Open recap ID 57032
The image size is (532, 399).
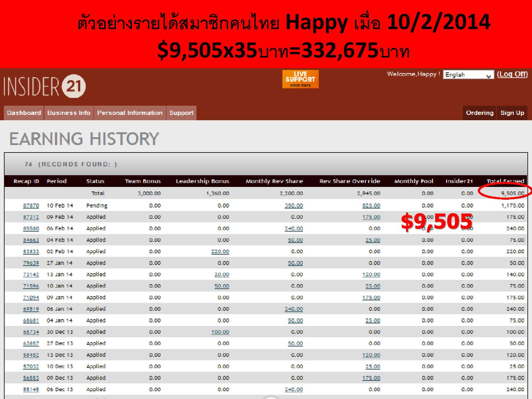tap(31, 366)
